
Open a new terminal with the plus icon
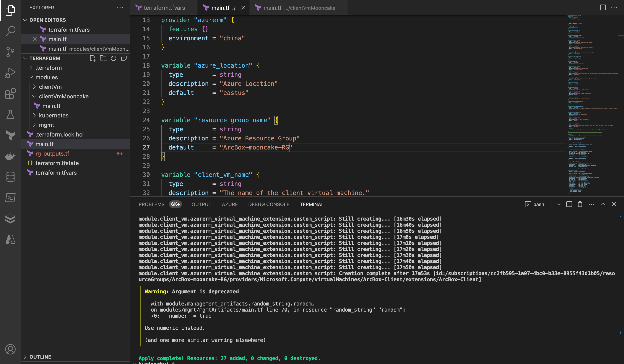pyautogui.click(x=551, y=204)
